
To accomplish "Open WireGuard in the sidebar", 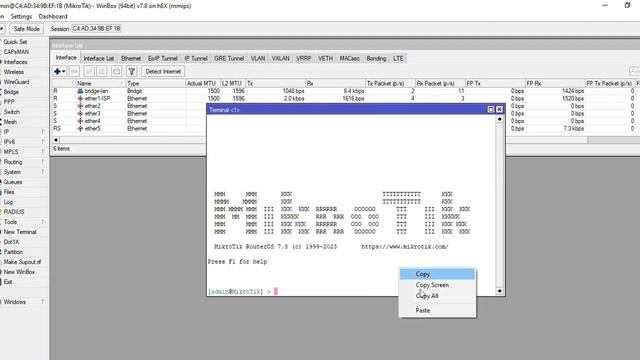I will pyautogui.click(x=16, y=82).
